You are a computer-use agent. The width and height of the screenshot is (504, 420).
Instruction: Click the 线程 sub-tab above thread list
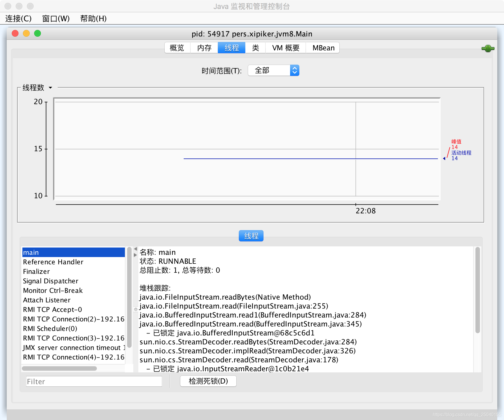(x=251, y=236)
